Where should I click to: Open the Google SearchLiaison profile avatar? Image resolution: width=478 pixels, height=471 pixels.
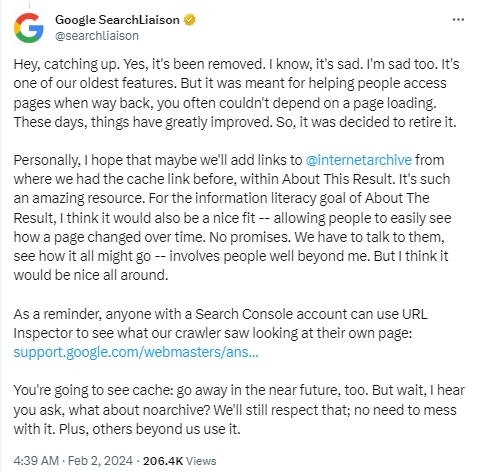click(x=29, y=28)
